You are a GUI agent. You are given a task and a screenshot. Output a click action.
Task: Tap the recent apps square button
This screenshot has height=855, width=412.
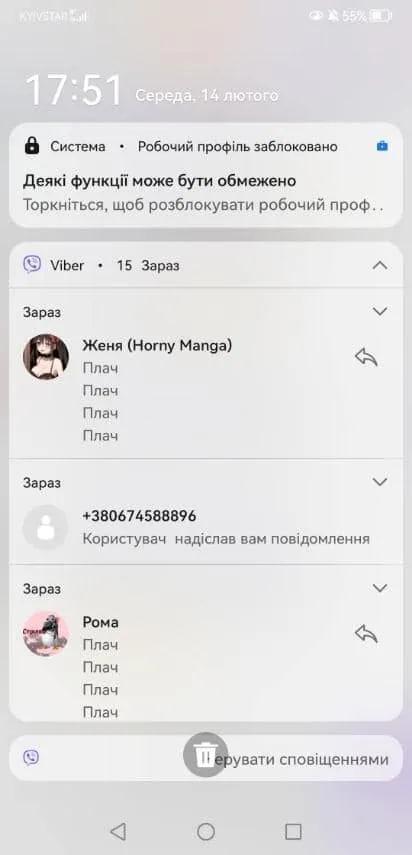(293, 831)
